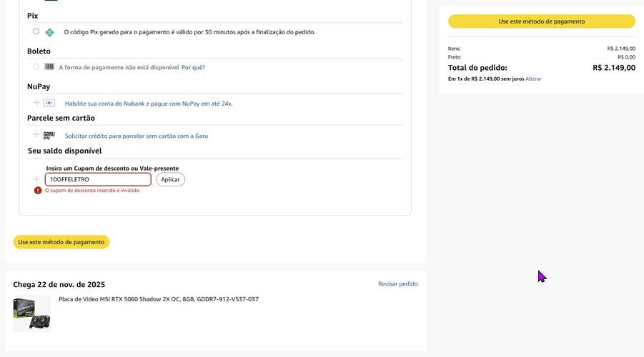Select the Boleto payment radio button
Viewport: 644px width, 357px height.
point(36,66)
